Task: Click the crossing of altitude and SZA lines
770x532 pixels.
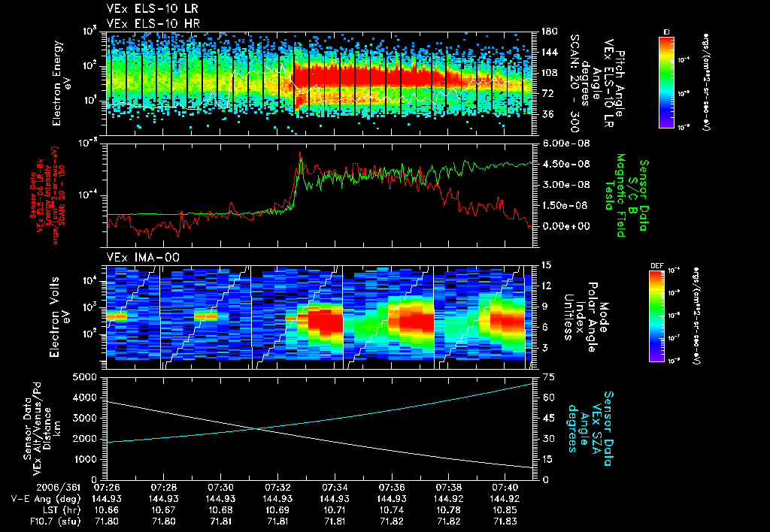Action: click(256, 429)
